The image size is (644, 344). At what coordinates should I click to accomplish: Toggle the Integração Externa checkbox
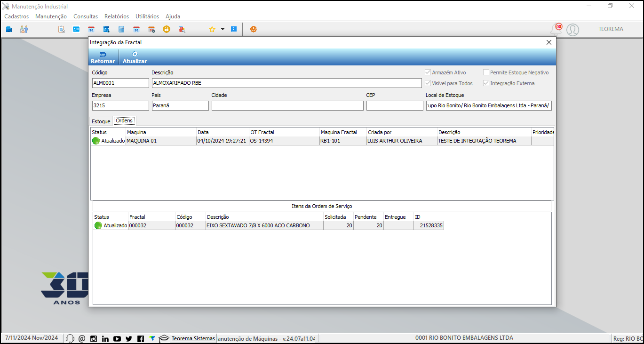486,83
